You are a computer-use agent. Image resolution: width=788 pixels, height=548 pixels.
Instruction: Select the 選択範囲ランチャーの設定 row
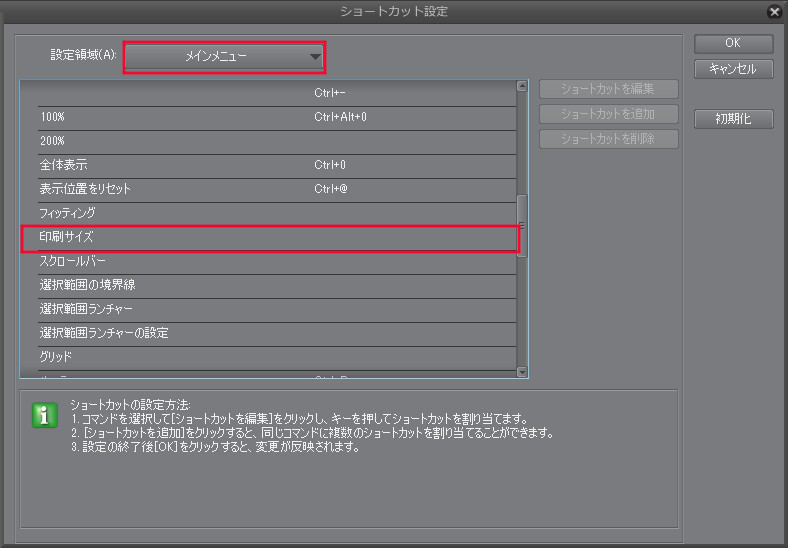click(277, 333)
